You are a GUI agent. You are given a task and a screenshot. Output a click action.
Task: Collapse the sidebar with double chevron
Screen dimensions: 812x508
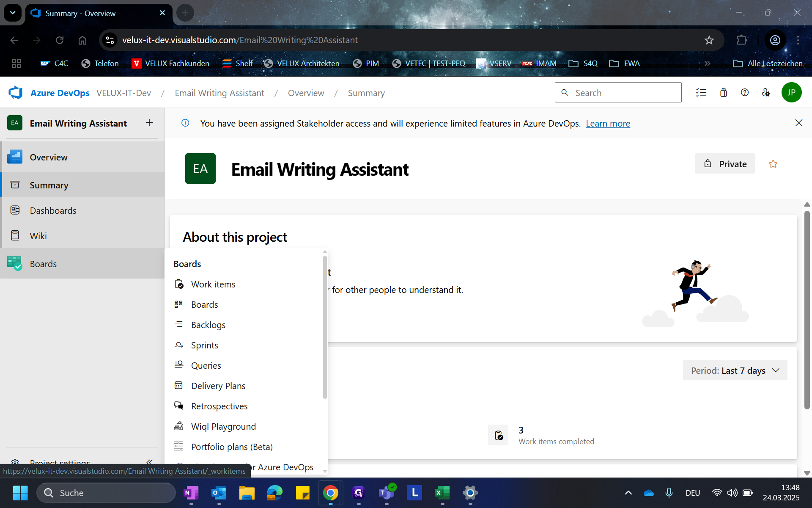coord(149,461)
